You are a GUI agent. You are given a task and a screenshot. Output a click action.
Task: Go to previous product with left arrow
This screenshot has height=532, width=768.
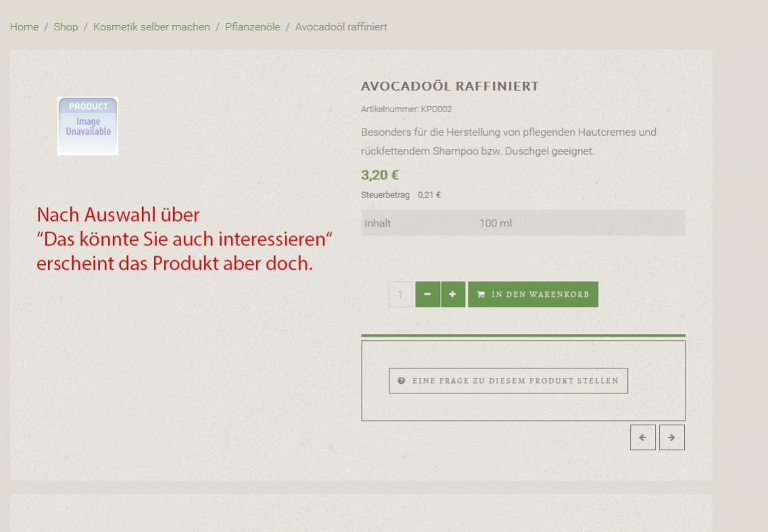point(643,437)
